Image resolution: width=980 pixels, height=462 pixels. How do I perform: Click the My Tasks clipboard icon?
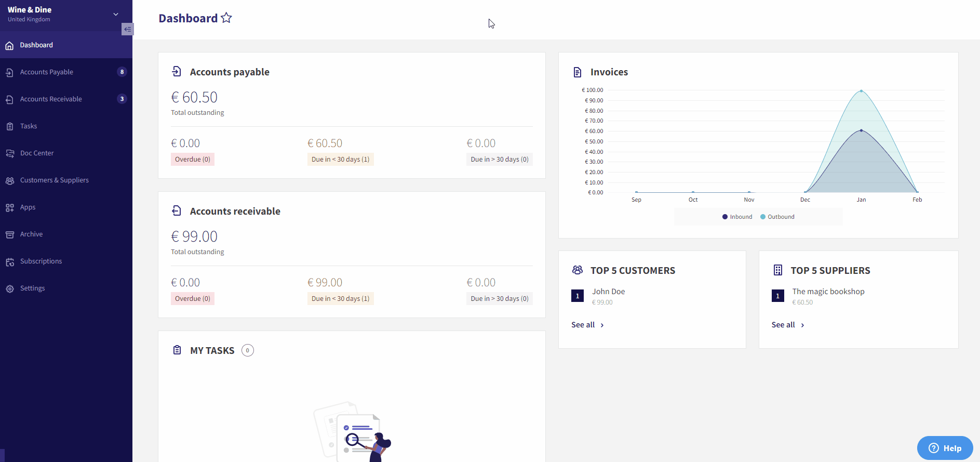coord(177,350)
